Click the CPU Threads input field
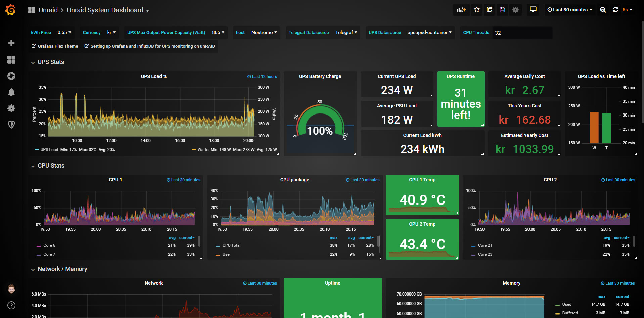Screen dimensions: 644x318 (522, 33)
